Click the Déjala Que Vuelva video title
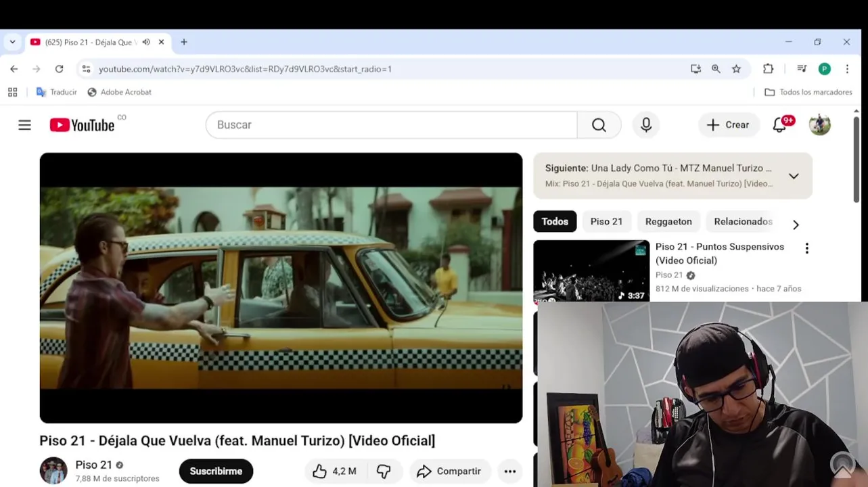This screenshot has width=868, height=487. click(237, 441)
